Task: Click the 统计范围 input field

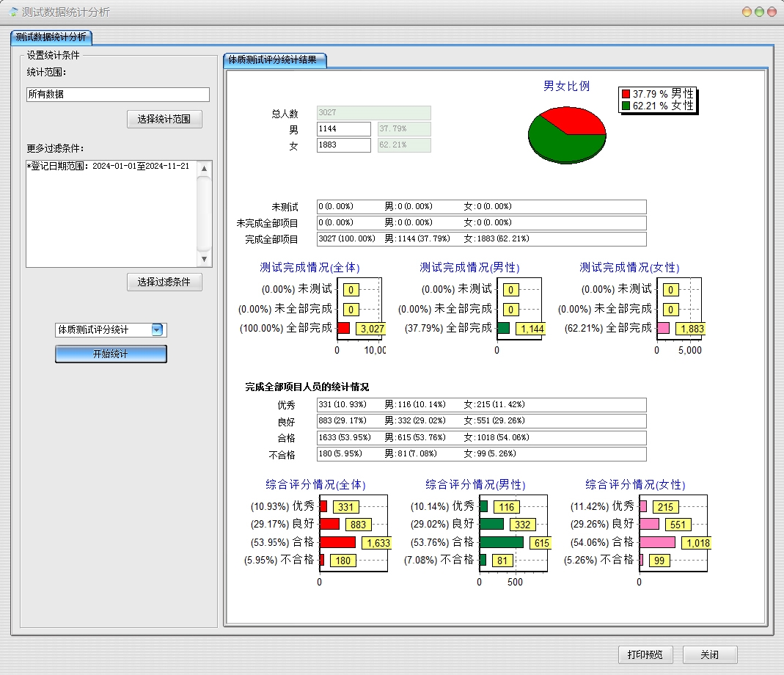Action: coord(117,95)
